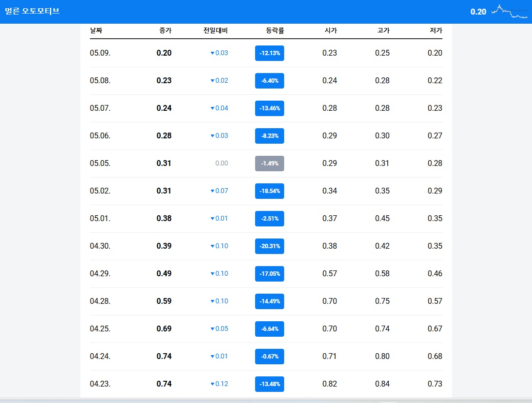
Task: Click closing price 0.20 for 05.09.
Action: tap(164, 53)
